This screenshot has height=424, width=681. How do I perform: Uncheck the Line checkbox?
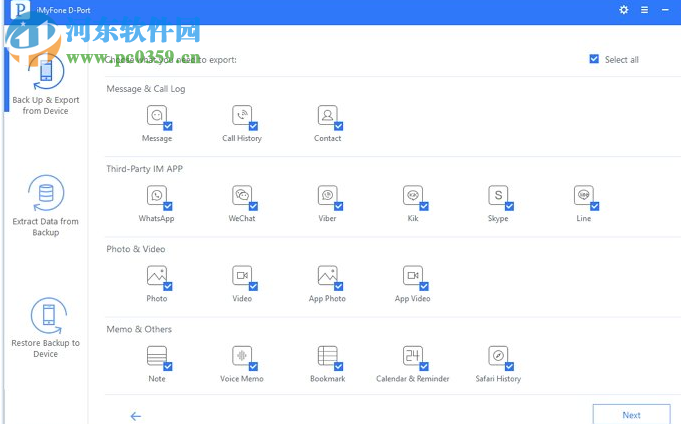(x=595, y=206)
